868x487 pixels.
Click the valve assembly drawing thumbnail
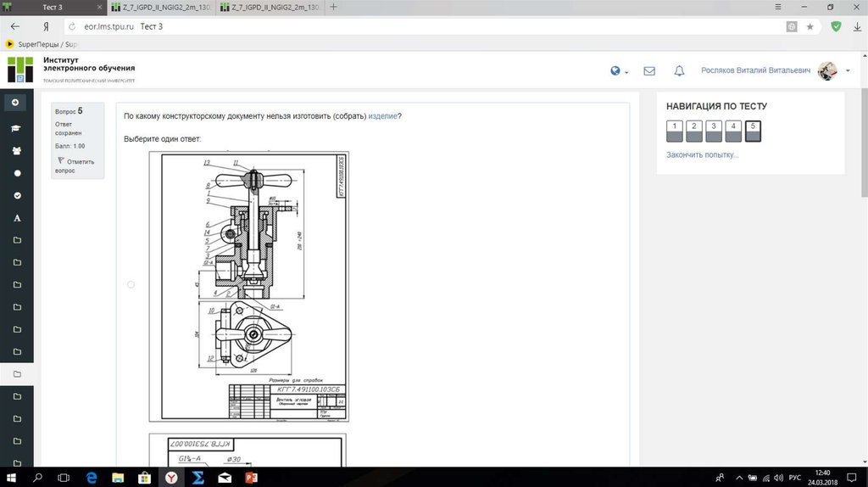click(x=248, y=286)
